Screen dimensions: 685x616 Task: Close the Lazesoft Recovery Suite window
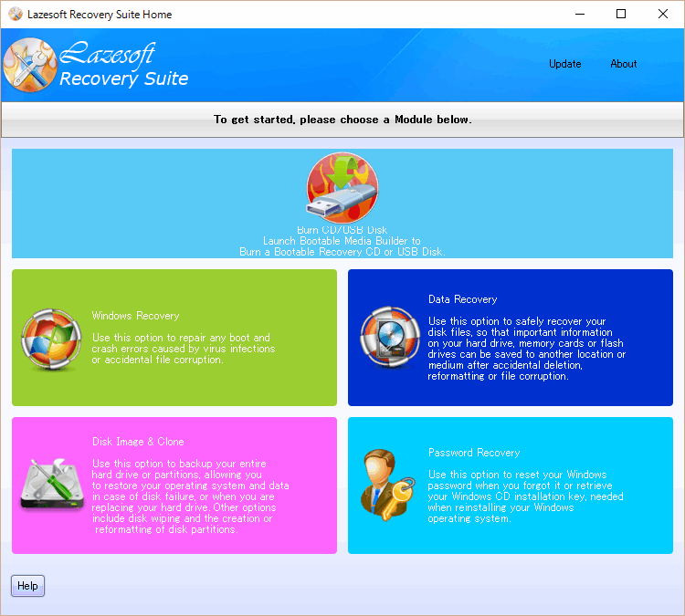click(663, 14)
